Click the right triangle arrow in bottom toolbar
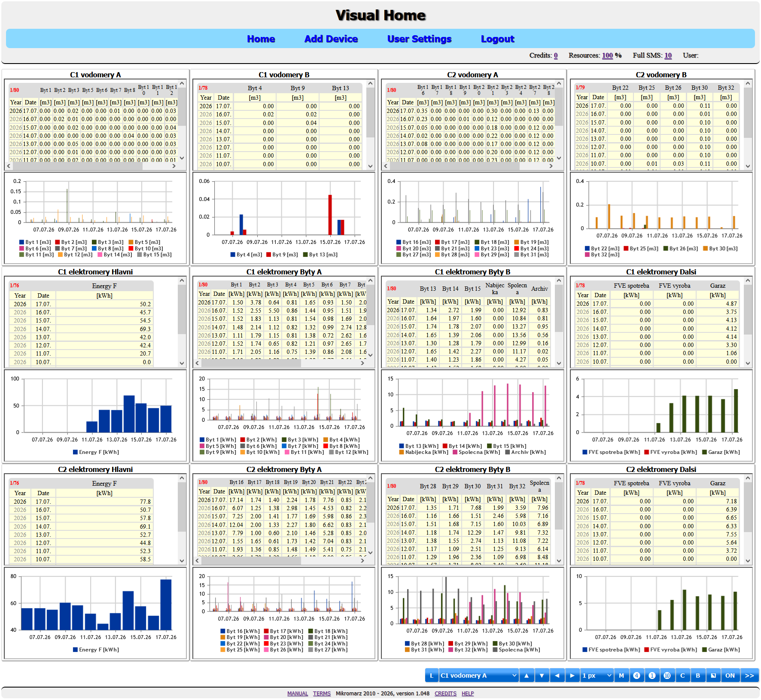 pyautogui.click(x=572, y=676)
